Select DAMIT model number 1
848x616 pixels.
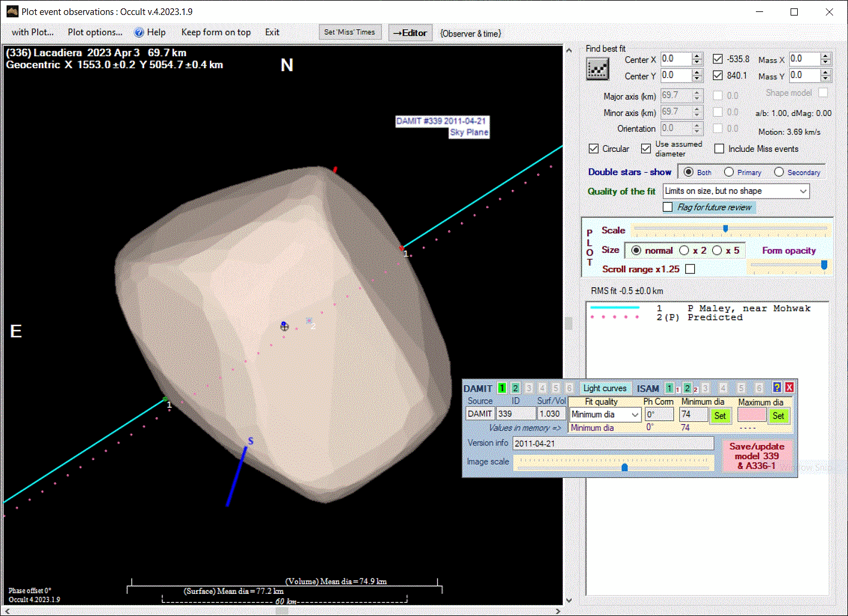(502, 388)
